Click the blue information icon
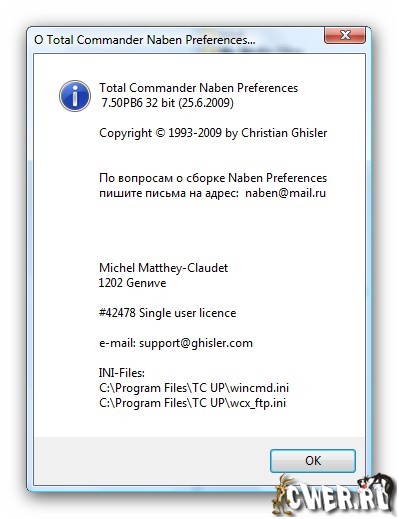Viewport: 399px width, 519px height. pyautogui.click(x=75, y=96)
